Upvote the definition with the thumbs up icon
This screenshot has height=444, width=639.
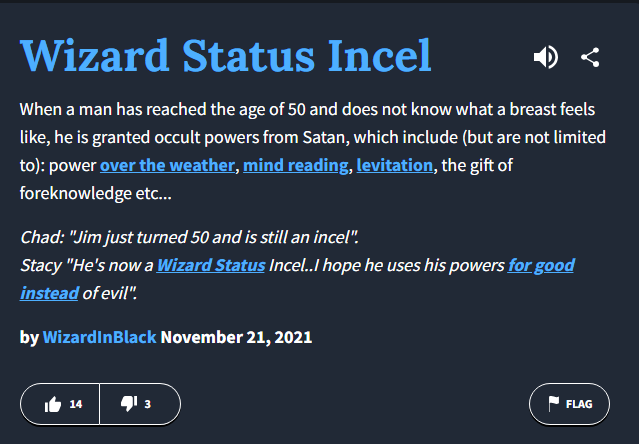(53, 404)
